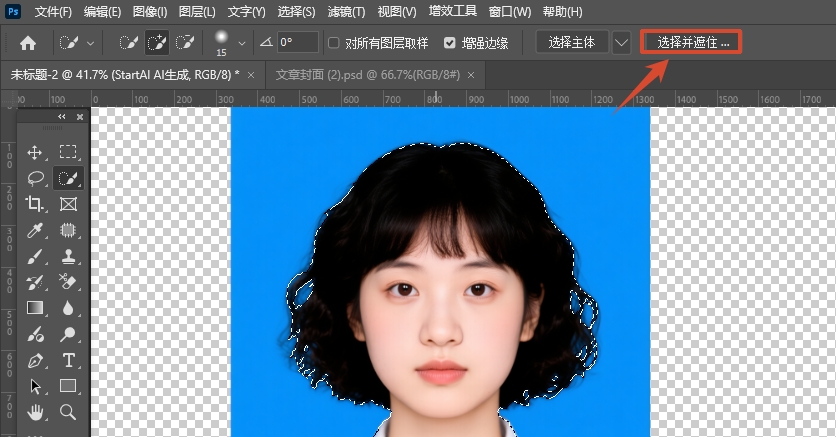Select the Rectangle shape tool

[68, 386]
